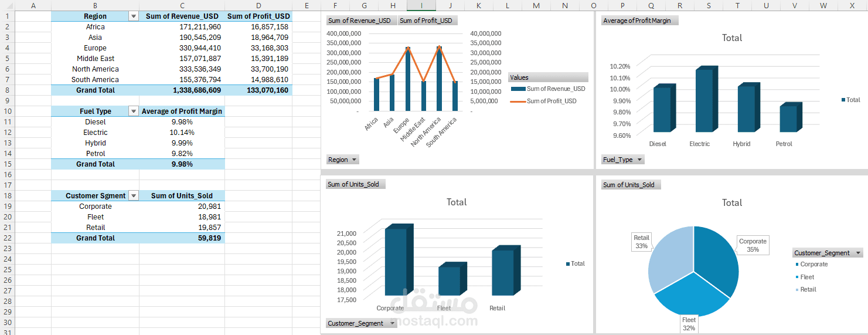
Task: Click the Retail legend swatch on the pie chart
Action: (x=797, y=290)
